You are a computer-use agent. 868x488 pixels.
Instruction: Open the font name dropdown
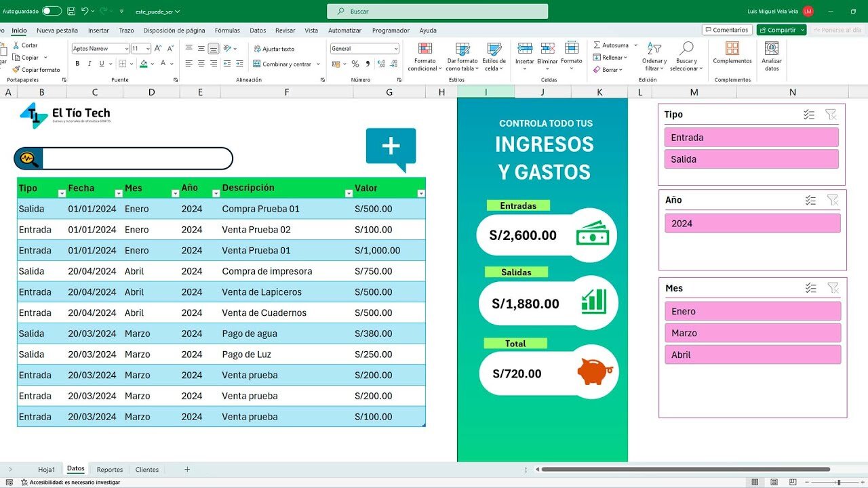point(126,49)
